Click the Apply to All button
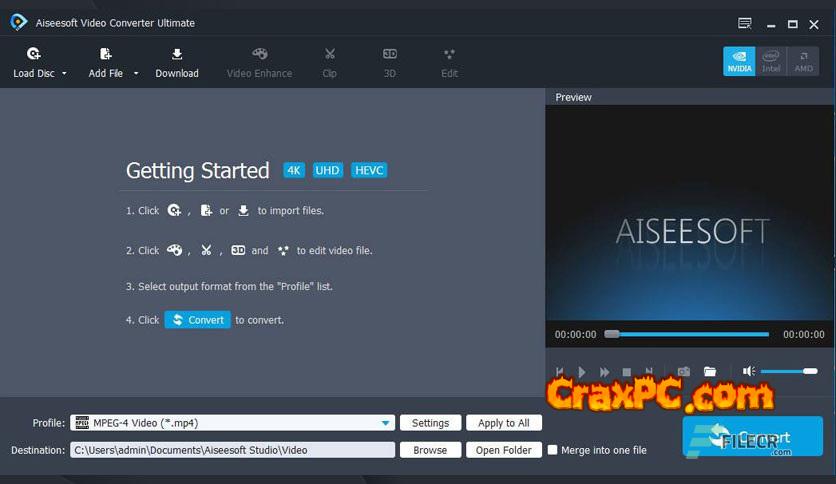This screenshot has height=484, width=836. (504, 423)
